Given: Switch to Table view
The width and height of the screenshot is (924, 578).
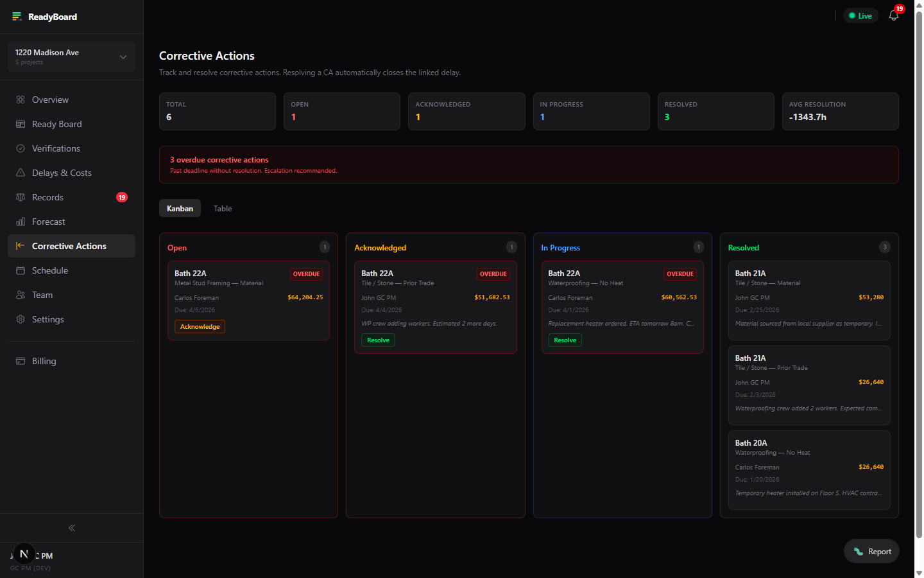Looking at the screenshot, I should tap(223, 208).
